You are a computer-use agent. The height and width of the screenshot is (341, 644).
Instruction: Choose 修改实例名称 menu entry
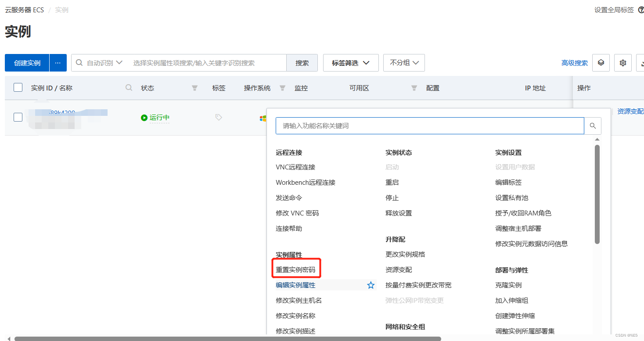(295, 316)
